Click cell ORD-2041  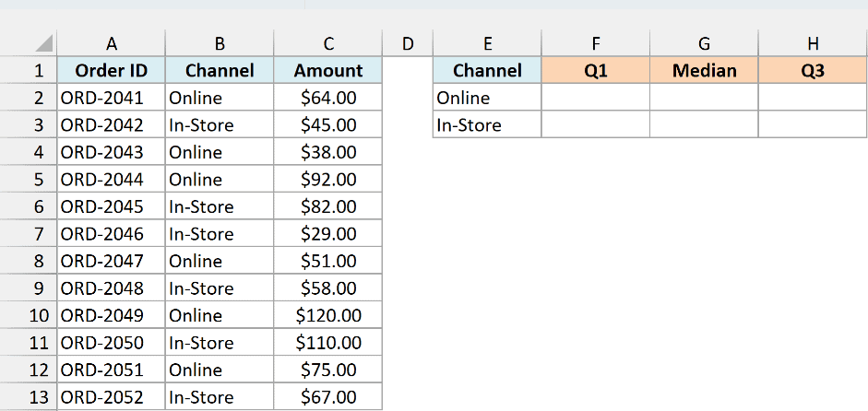click(x=112, y=98)
